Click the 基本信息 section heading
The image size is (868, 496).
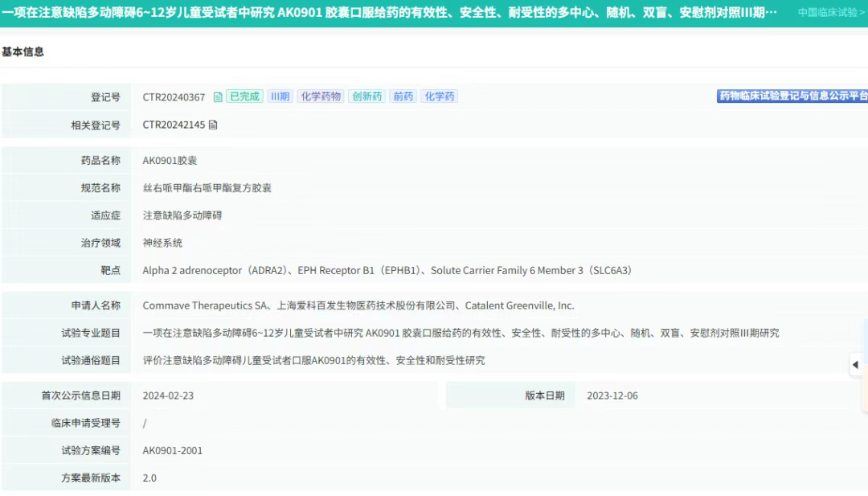click(x=23, y=51)
